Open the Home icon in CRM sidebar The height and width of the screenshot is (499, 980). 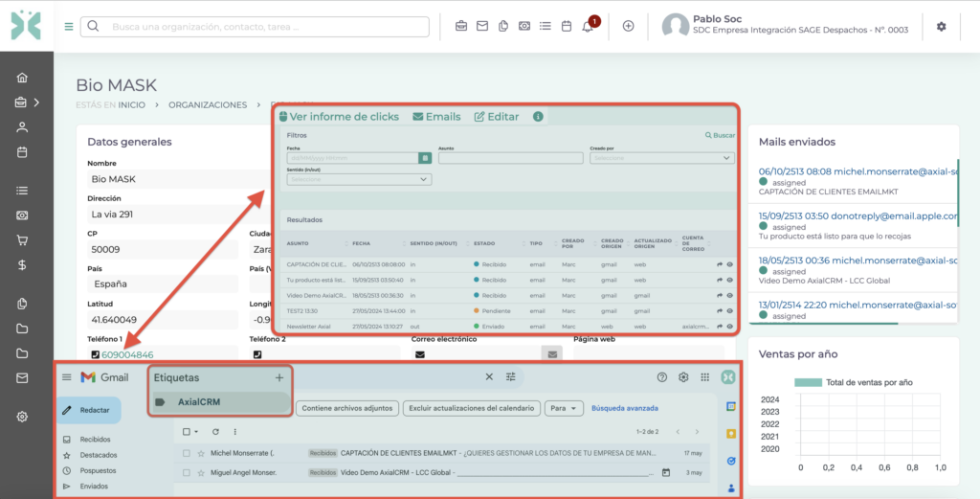[x=22, y=78]
